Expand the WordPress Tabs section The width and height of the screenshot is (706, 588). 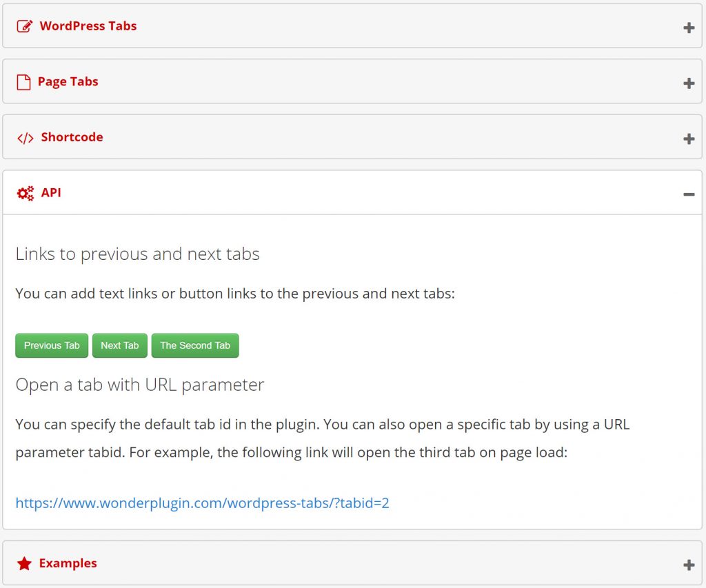88,26
